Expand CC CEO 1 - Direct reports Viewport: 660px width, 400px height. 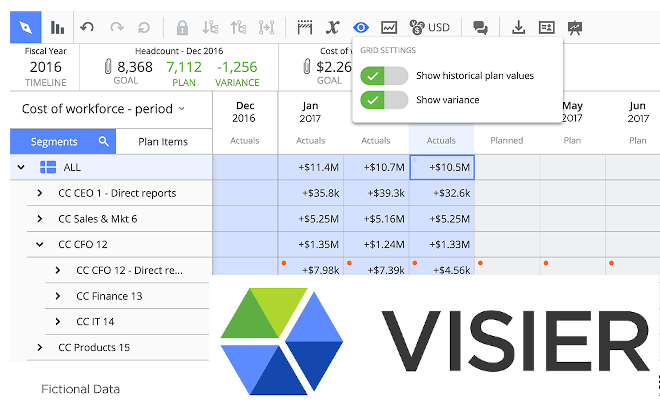pos(40,193)
